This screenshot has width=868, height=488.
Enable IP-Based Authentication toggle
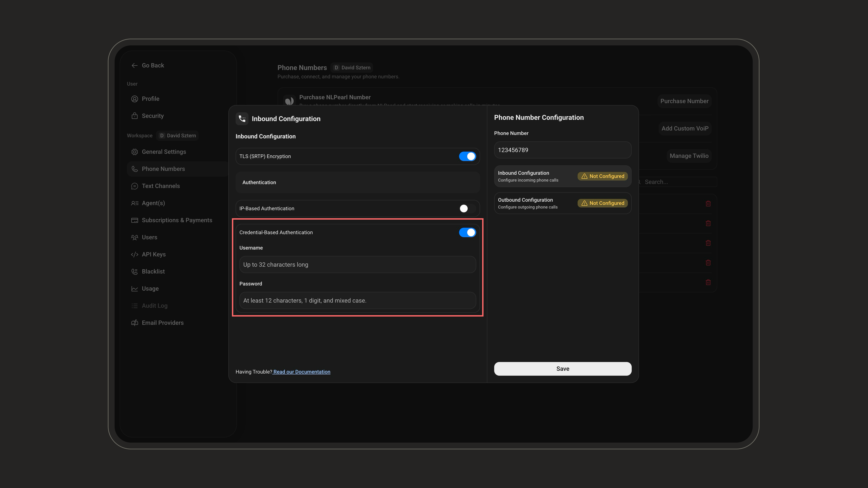click(x=467, y=208)
